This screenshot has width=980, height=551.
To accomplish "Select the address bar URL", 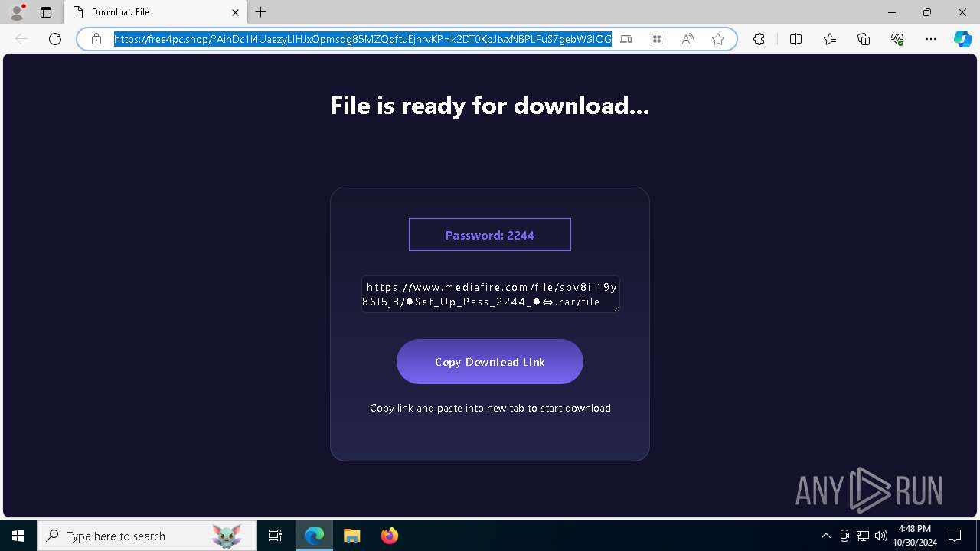I will (x=363, y=39).
